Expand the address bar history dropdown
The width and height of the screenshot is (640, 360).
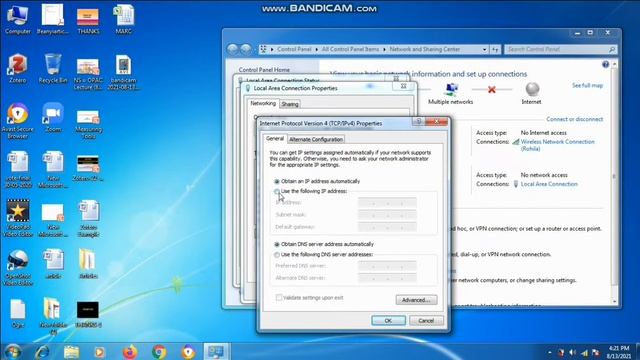(x=484, y=49)
